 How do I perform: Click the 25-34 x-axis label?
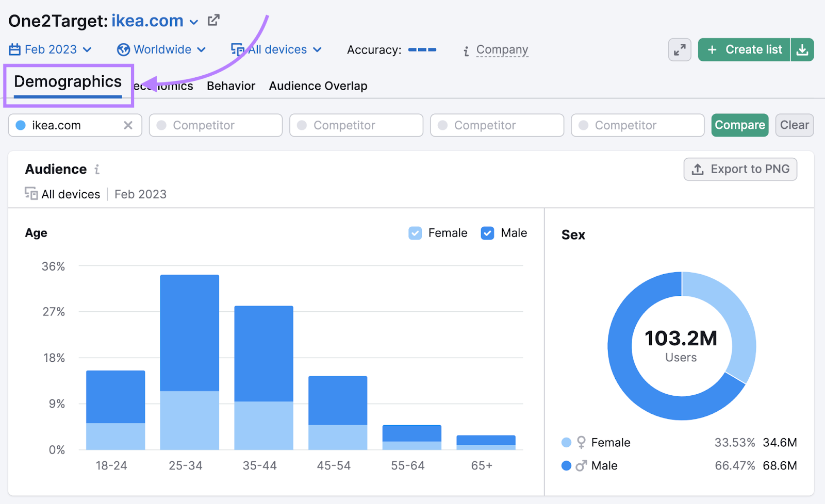(x=186, y=466)
